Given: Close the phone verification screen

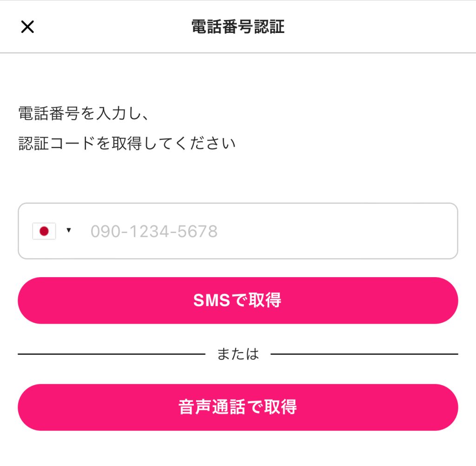Looking at the screenshot, I should click(27, 27).
